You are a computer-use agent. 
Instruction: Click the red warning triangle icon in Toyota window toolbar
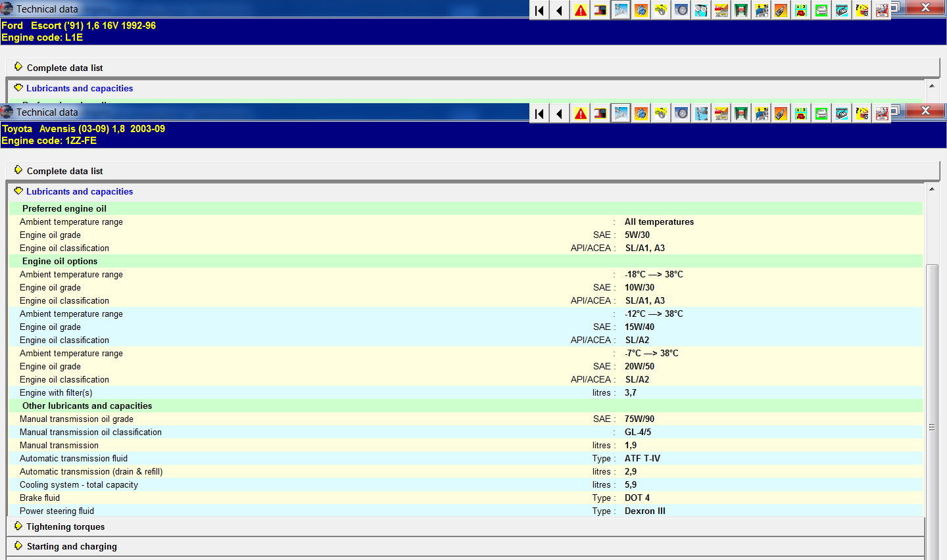point(581,114)
